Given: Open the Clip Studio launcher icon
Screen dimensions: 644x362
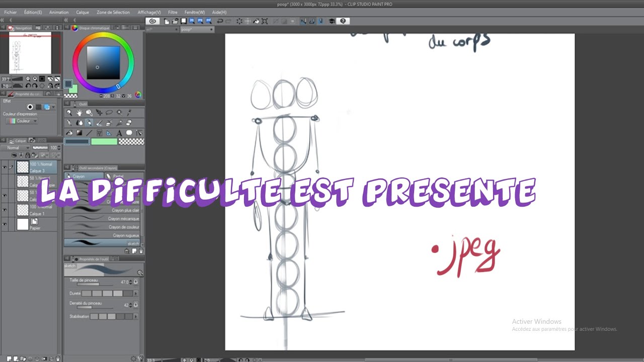Looking at the screenshot, I should (x=153, y=21).
